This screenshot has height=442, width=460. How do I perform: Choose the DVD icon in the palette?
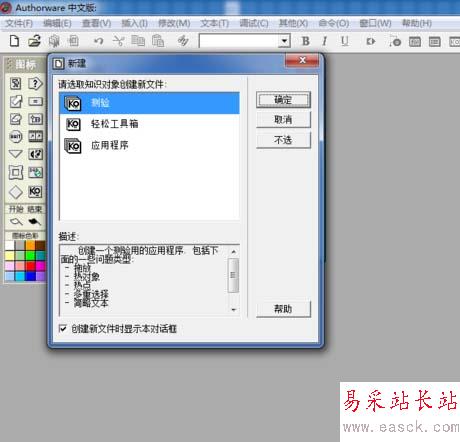pyautogui.click(x=36, y=172)
